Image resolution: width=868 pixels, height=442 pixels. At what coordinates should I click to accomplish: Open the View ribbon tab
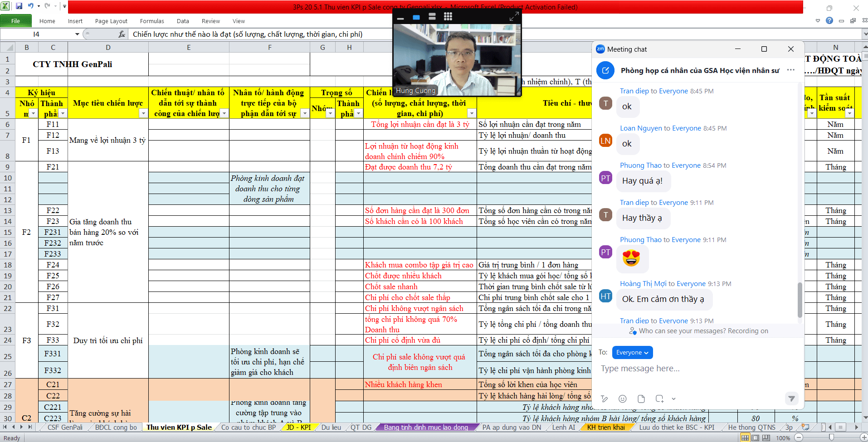pyautogui.click(x=239, y=21)
